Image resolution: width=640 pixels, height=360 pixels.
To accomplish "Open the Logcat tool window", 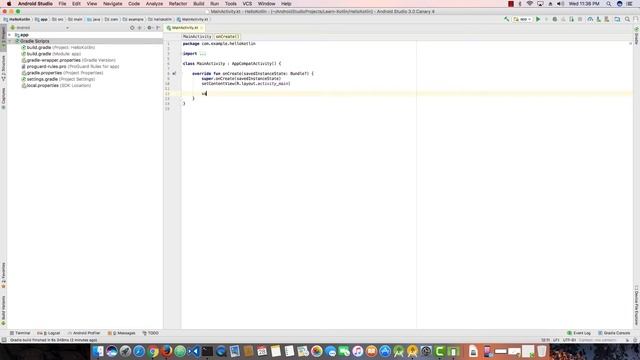I will tap(49, 333).
